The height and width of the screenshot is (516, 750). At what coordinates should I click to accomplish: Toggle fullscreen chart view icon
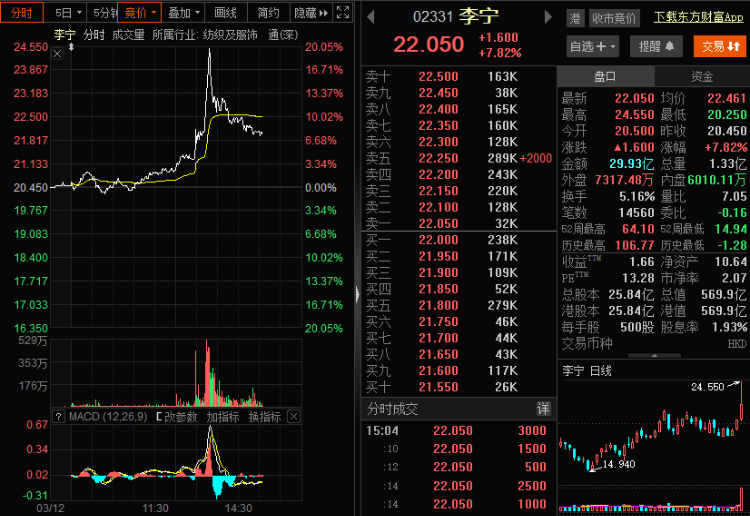(x=342, y=13)
